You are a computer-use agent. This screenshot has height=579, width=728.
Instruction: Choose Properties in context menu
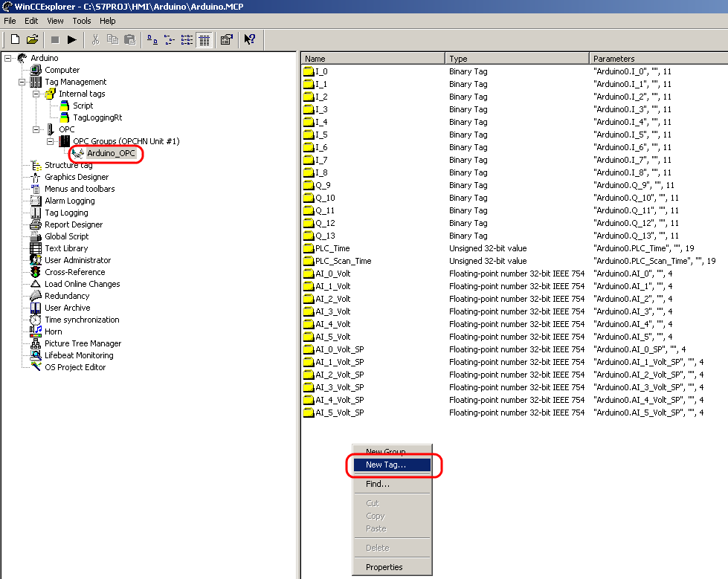[392, 567]
